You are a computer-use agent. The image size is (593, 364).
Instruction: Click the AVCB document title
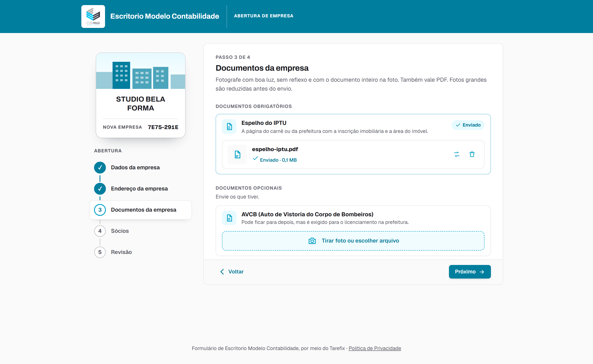point(307,214)
